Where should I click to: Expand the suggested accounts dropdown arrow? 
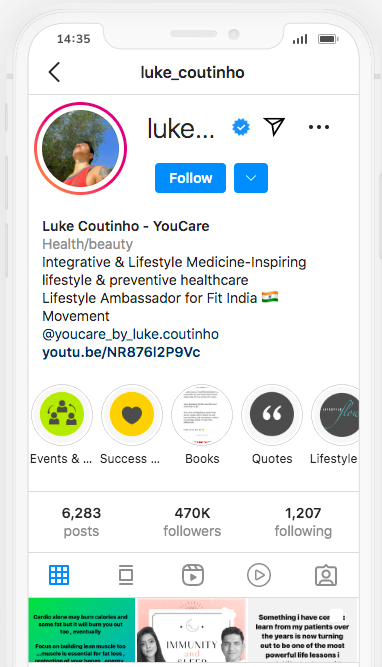click(x=251, y=178)
